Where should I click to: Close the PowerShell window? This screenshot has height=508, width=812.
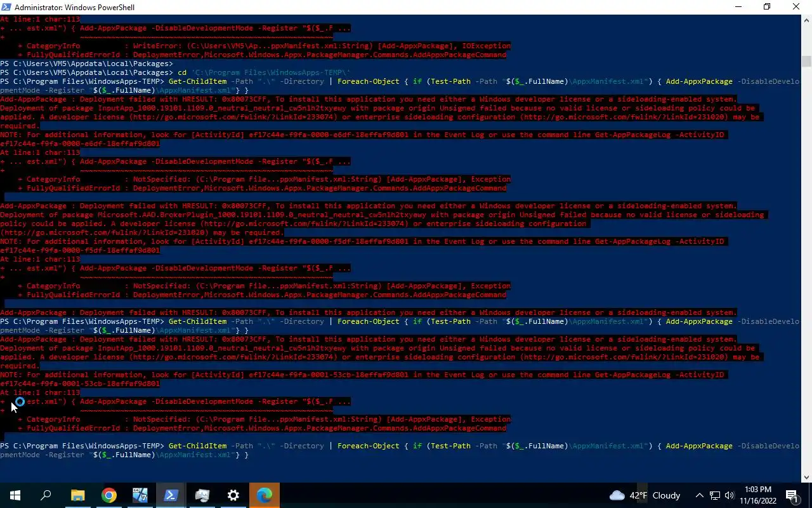coord(796,7)
